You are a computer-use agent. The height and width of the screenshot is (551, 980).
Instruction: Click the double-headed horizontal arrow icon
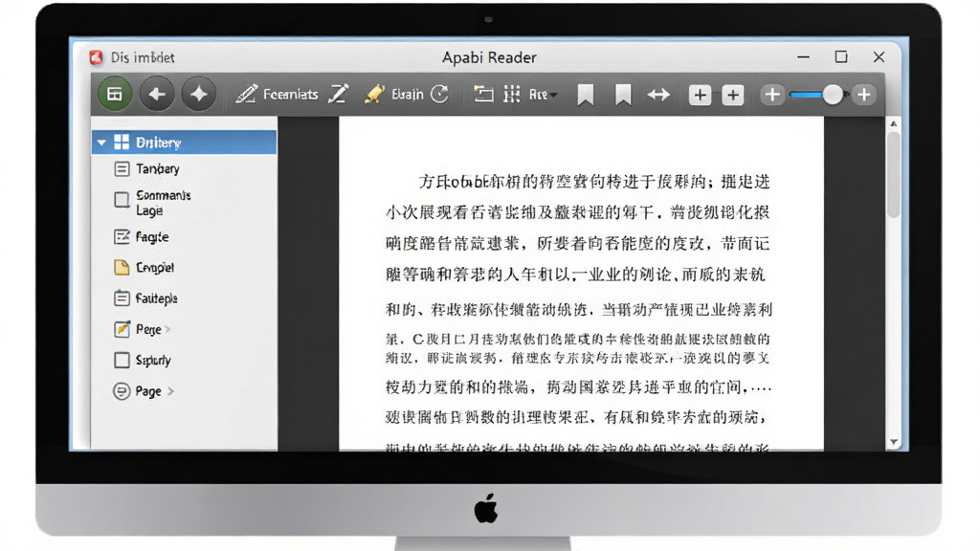(x=658, y=95)
